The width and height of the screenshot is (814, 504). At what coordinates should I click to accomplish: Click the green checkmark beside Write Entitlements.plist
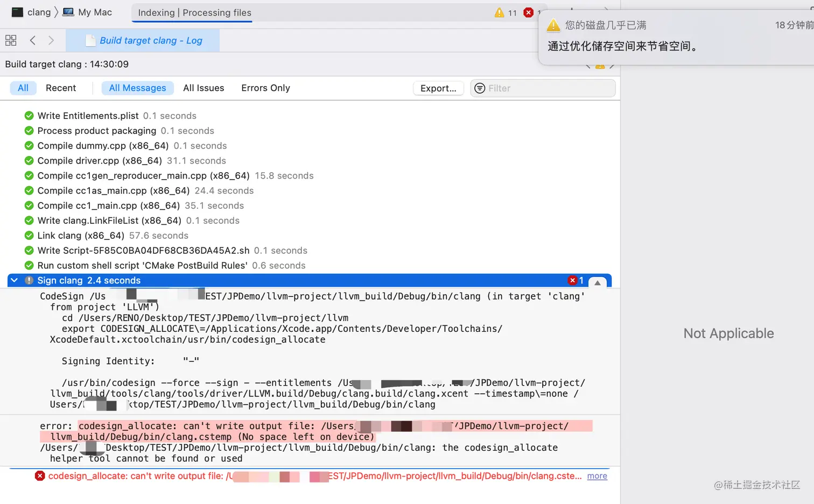29,116
